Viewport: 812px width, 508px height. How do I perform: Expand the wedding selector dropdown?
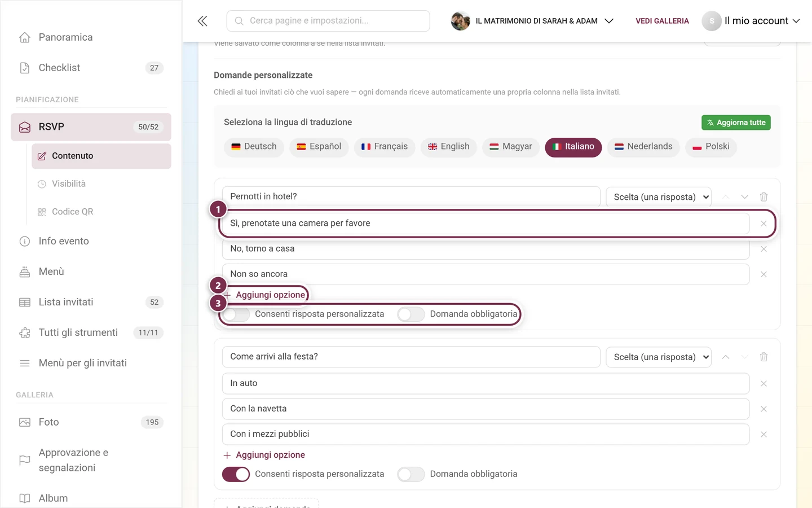[x=533, y=21]
